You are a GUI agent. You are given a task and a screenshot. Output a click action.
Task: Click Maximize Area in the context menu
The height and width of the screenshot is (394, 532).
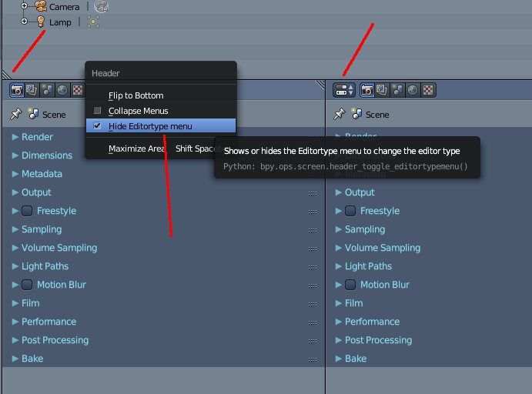click(x=137, y=149)
